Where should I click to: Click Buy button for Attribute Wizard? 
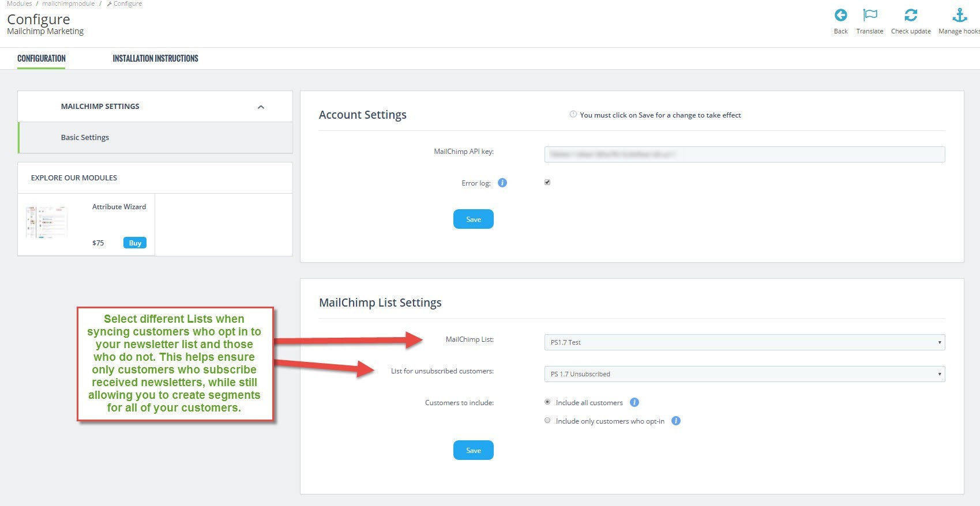pyautogui.click(x=135, y=243)
